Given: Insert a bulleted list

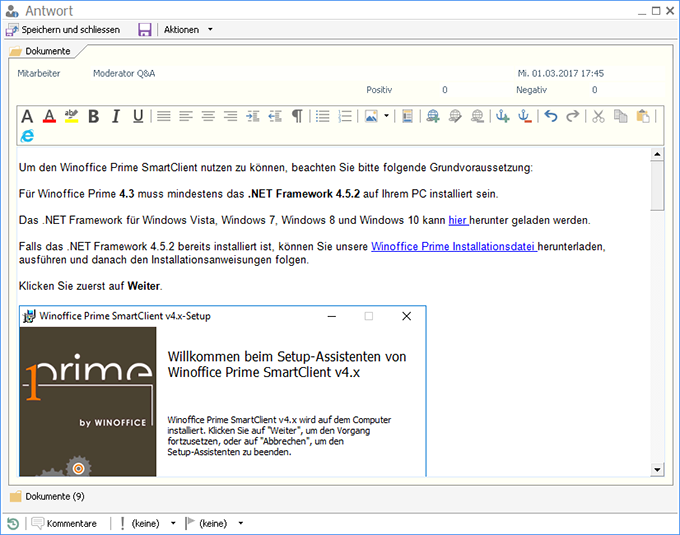Looking at the screenshot, I should click(322, 116).
